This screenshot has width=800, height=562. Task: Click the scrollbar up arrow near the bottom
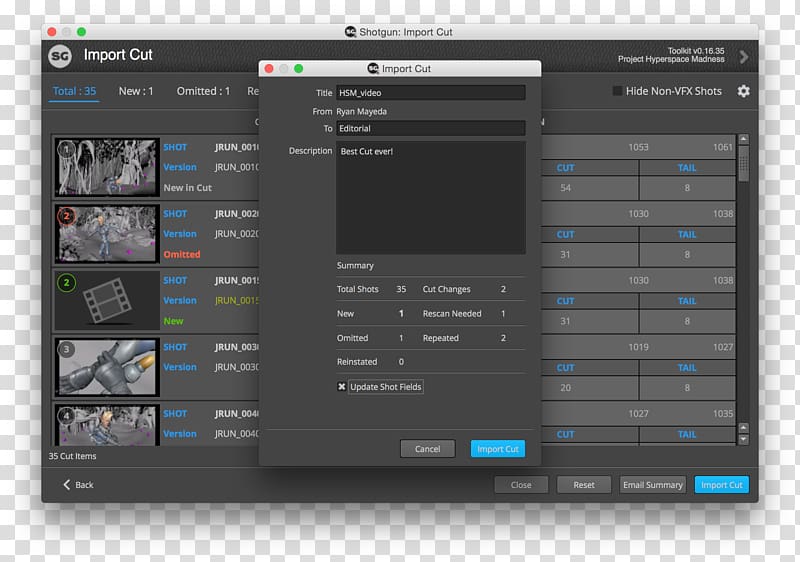[743, 427]
